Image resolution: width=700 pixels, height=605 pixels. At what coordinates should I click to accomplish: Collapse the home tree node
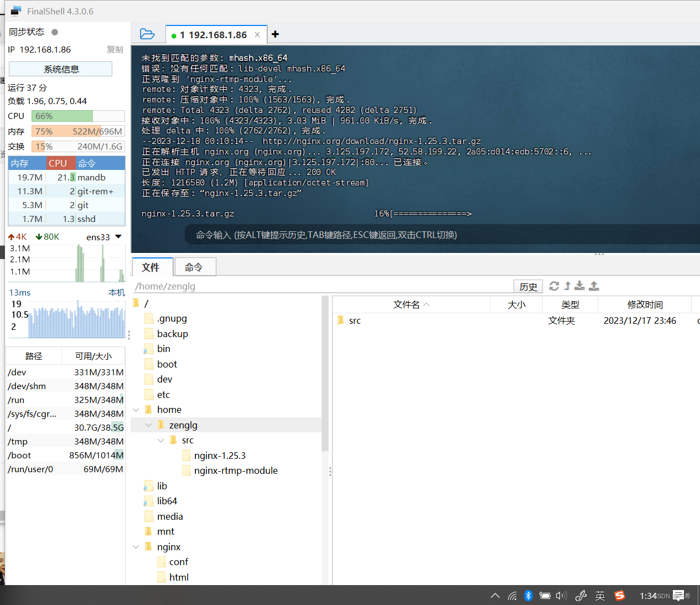[x=136, y=409]
